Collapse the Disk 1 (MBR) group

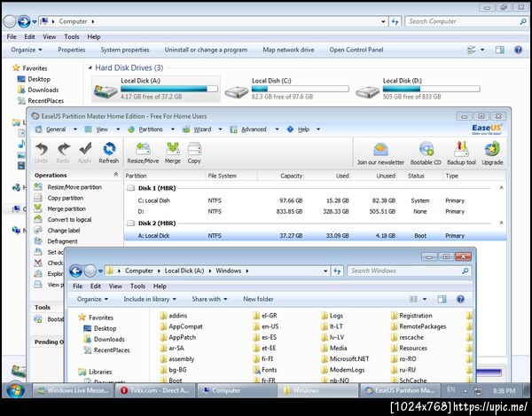tap(501, 188)
